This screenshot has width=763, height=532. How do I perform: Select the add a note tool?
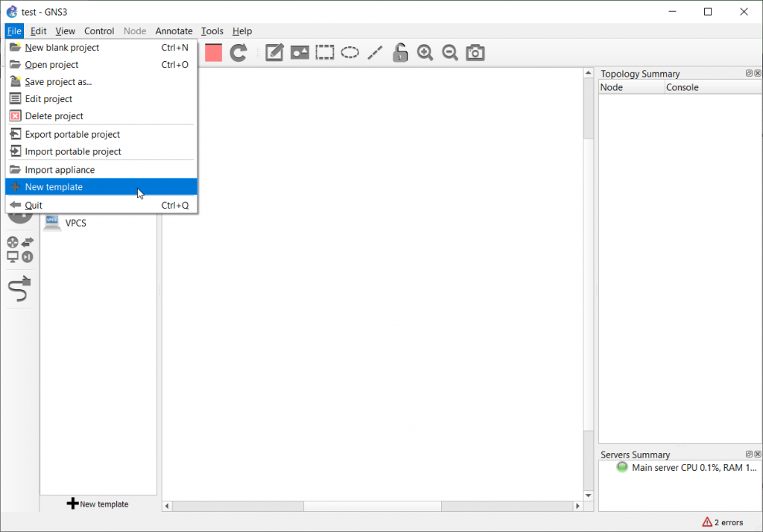click(274, 53)
